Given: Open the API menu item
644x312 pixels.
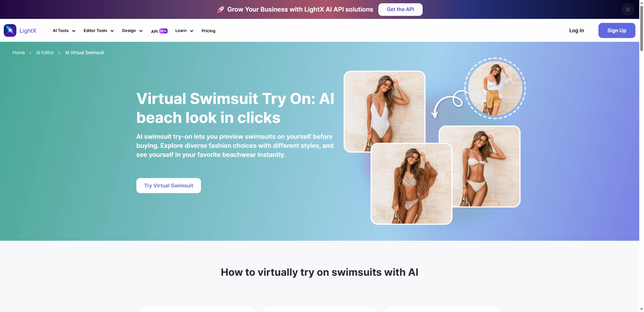Looking at the screenshot, I should 154,31.
